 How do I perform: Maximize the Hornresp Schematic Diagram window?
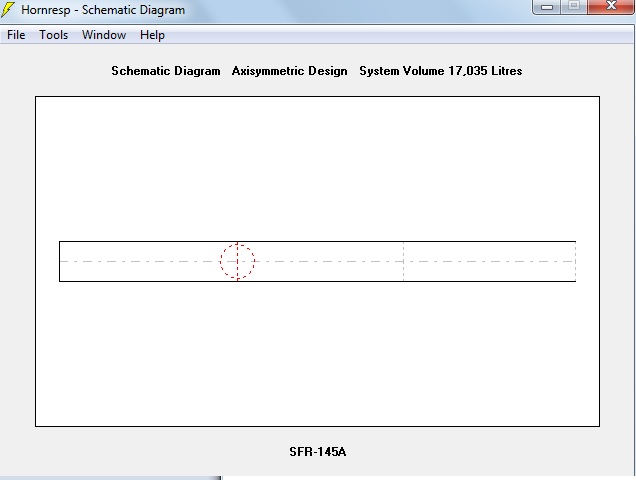click(x=574, y=6)
